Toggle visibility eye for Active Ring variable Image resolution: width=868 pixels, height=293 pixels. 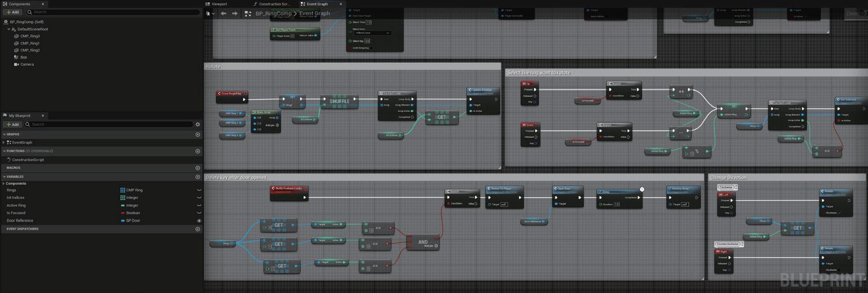(x=199, y=205)
